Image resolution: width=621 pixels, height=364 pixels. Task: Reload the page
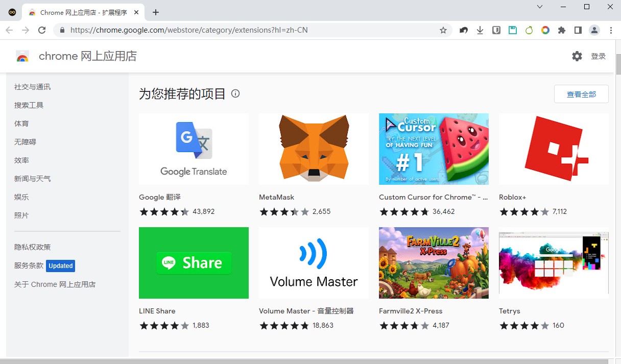pyautogui.click(x=42, y=30)
